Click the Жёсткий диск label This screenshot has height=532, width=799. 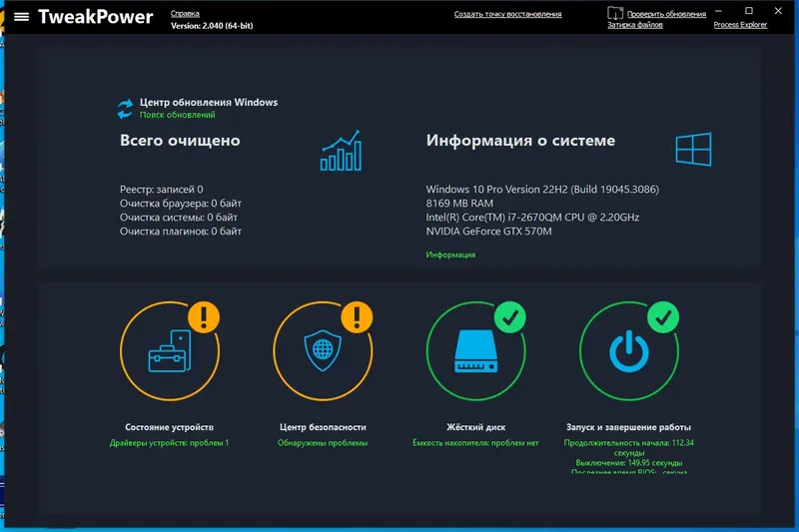coord(475,427)
